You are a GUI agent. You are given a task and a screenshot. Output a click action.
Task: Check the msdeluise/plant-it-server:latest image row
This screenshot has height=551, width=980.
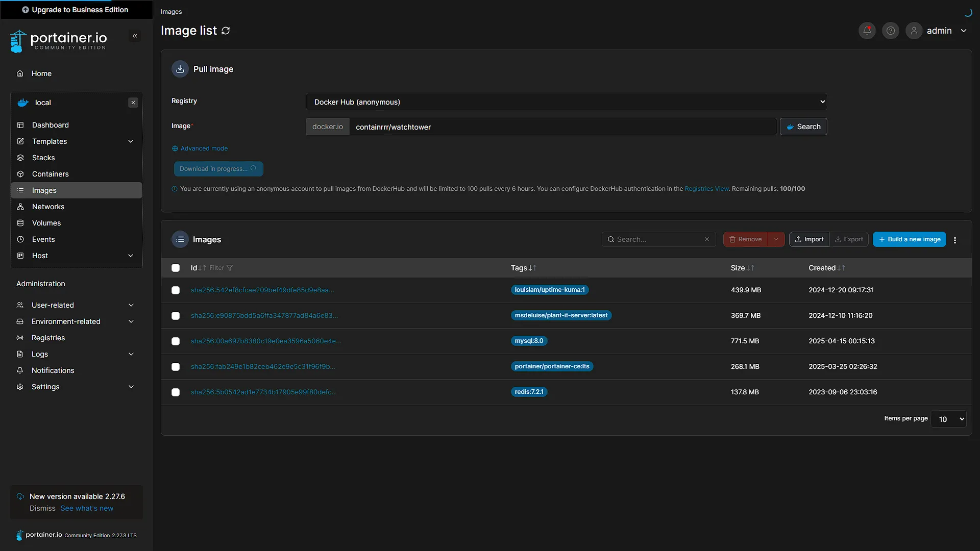click(176, 316)
